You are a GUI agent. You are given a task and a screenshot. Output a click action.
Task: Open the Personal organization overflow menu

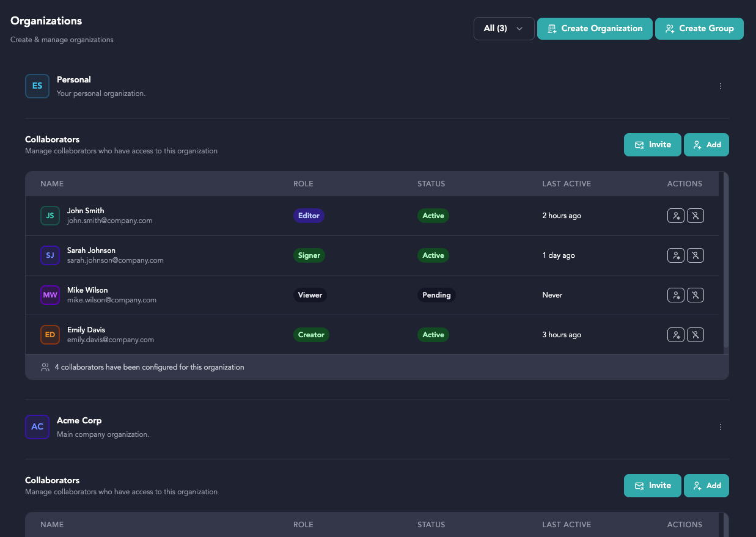[720, 86]
